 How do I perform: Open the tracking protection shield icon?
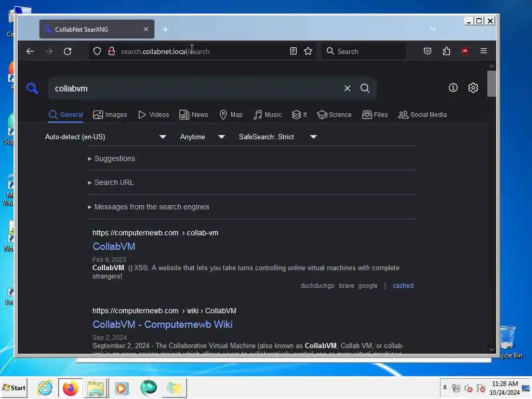[x=97, y=51]
